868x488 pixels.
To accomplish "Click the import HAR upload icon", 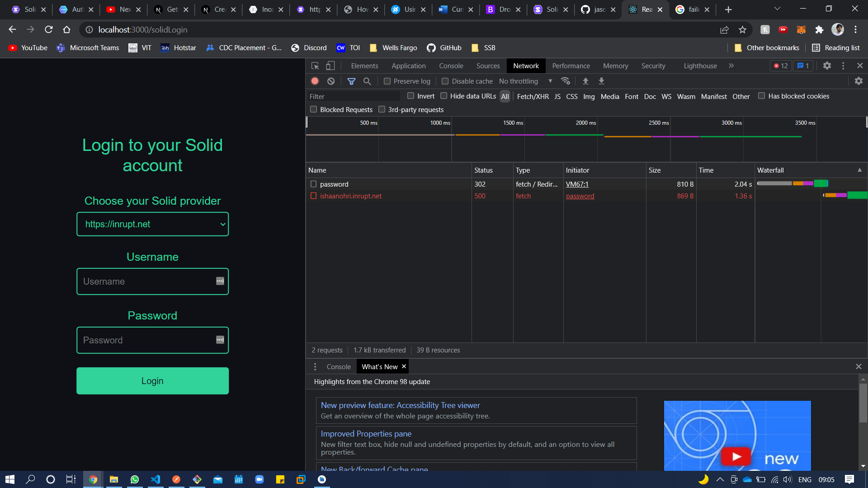I will [x=585, y=81].
